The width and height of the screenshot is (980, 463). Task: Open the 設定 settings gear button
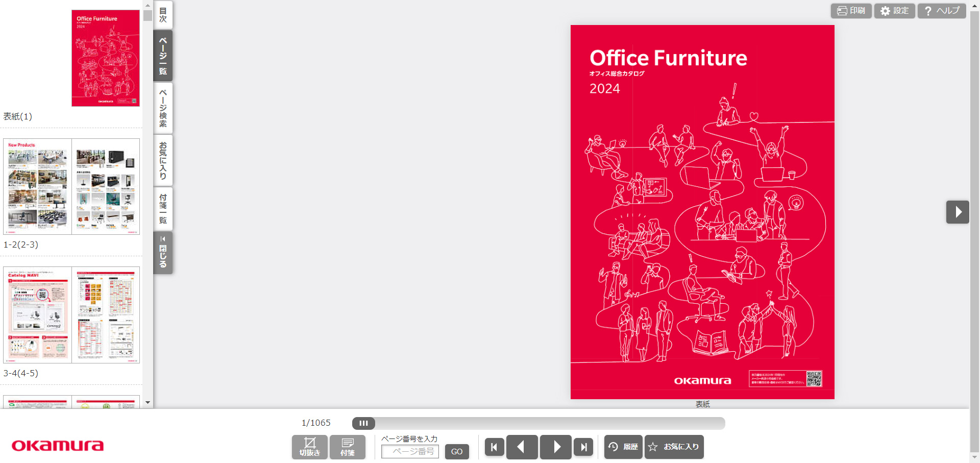tap(895, 11)
